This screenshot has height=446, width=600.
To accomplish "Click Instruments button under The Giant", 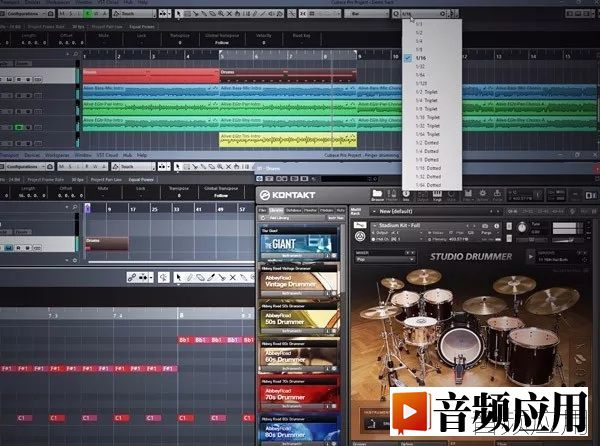I will click(292, 256).
